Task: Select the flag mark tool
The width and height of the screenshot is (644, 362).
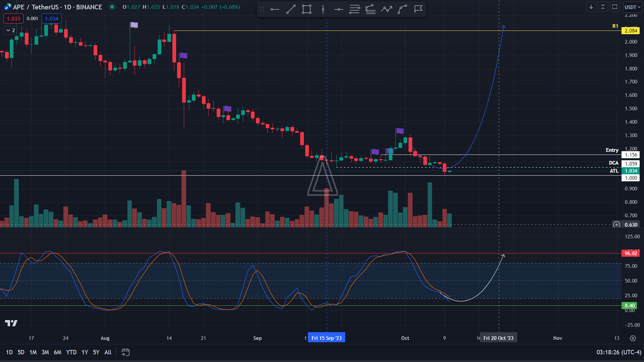Action: coord(418,9)
